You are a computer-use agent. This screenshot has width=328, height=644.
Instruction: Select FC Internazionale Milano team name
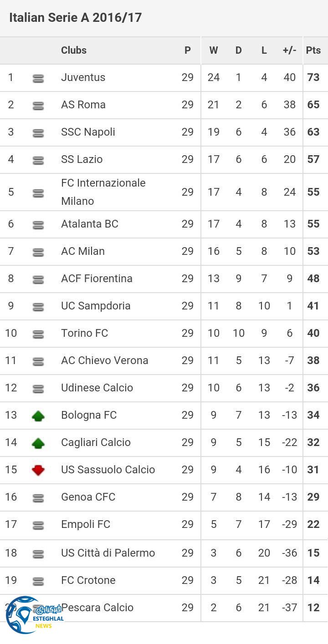coord(103,192)
